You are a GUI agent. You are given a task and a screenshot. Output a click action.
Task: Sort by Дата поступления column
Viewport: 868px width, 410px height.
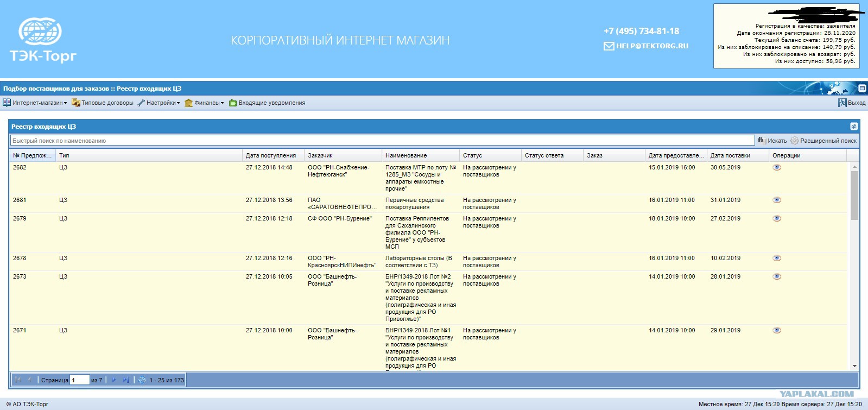pos(273,155)
